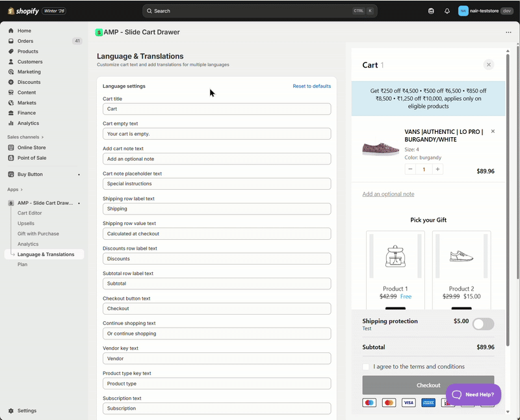Expand the Apps section
Image resolution: width=520 pixels, height=420 pixels.
pos(15,189)
